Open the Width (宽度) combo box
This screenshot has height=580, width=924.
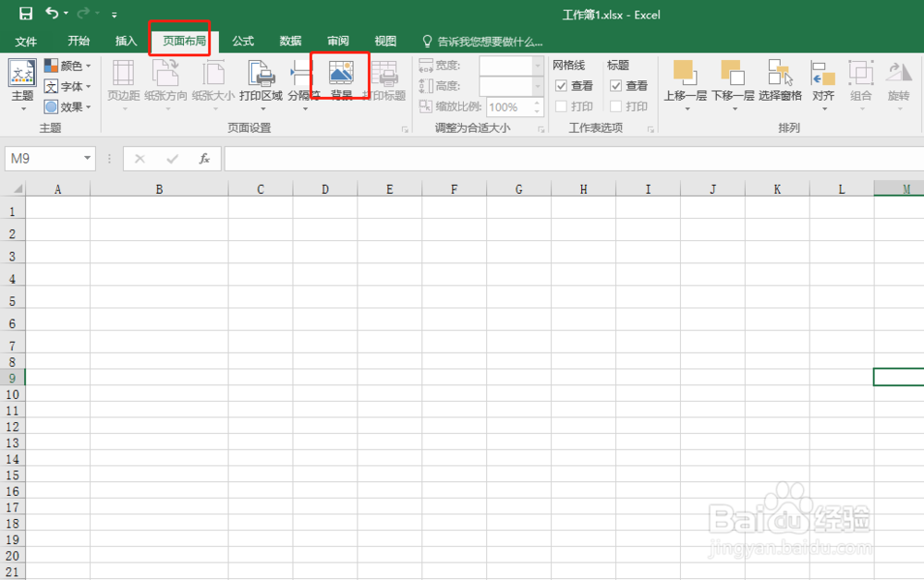tap(511, 66)
